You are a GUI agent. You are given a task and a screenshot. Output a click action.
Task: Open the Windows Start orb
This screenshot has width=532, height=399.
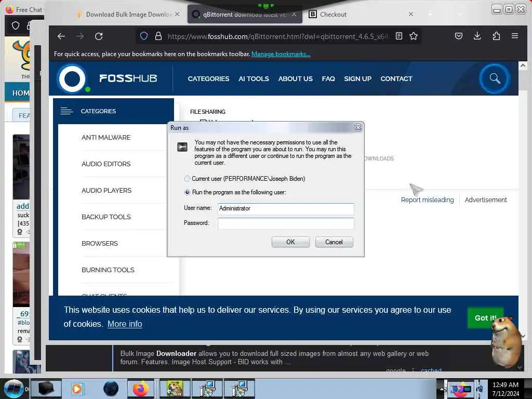pyautogui.click(x=13, y=389)
